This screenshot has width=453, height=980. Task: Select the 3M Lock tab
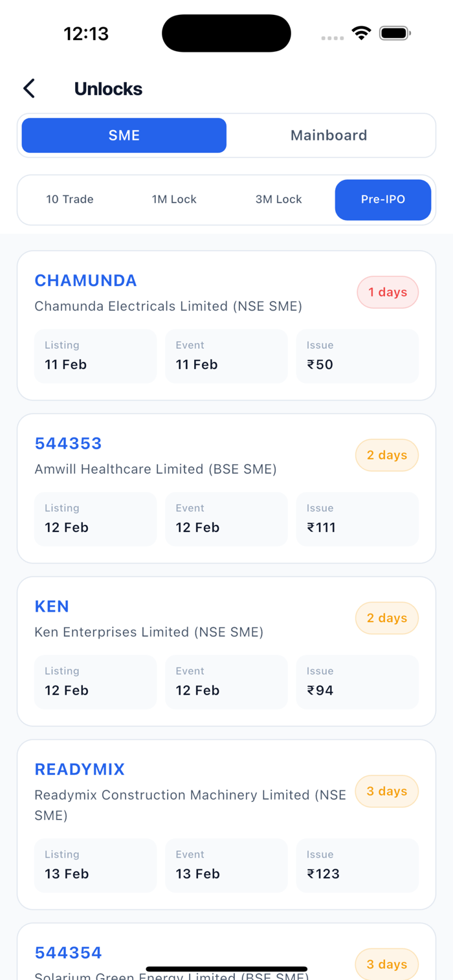click(278, 199)
